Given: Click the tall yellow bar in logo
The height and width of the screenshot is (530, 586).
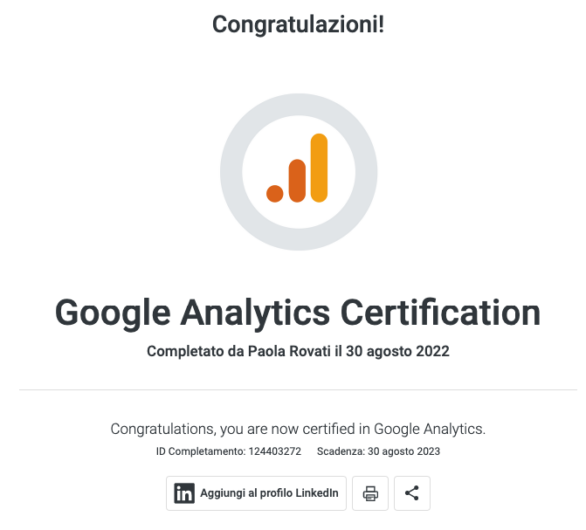Looking at the screenshot, I should click(319, 168).
